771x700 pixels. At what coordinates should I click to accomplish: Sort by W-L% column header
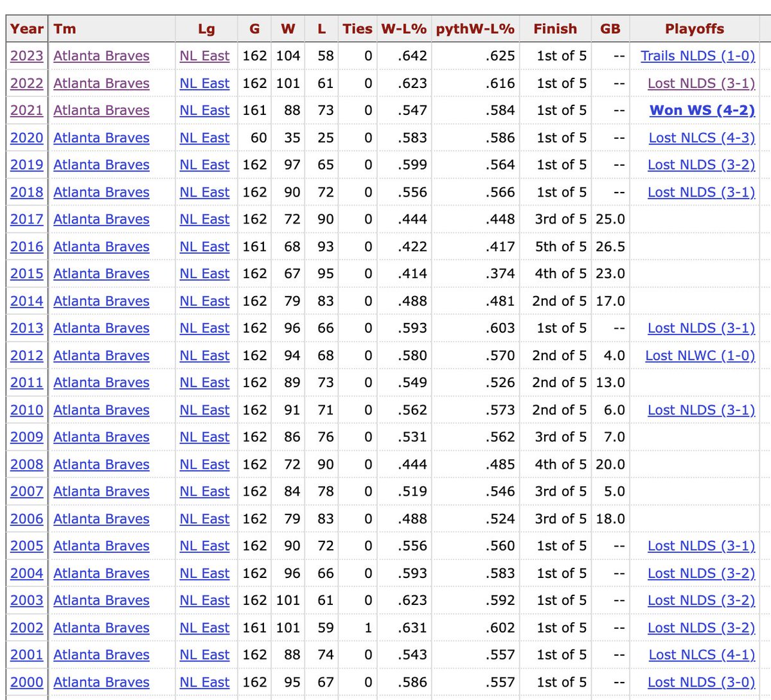403,29
